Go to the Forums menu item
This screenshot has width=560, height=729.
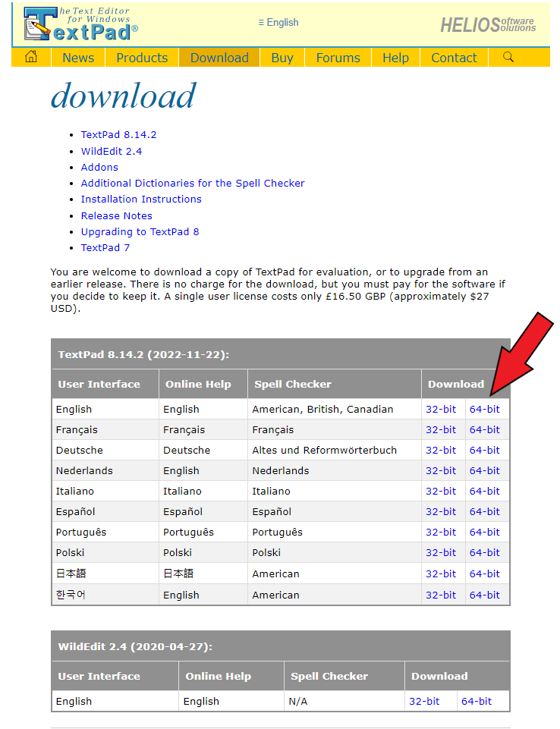[338, 58]
